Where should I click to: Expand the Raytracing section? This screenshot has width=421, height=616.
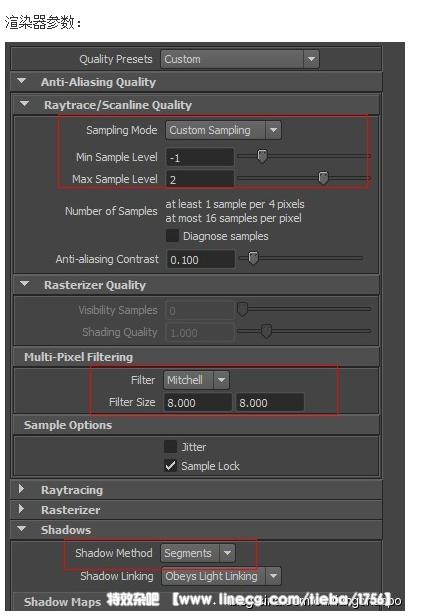[x=22, y=489]
